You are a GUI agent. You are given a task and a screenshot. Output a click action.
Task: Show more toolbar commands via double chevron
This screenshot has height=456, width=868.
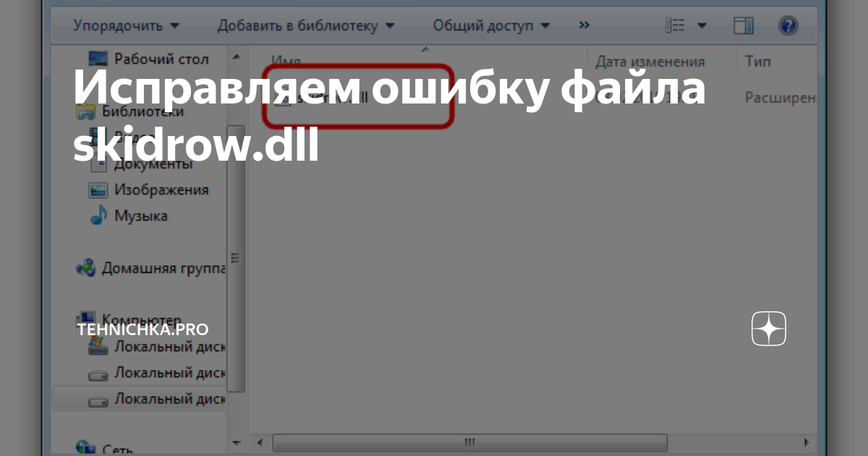point(584,25)
